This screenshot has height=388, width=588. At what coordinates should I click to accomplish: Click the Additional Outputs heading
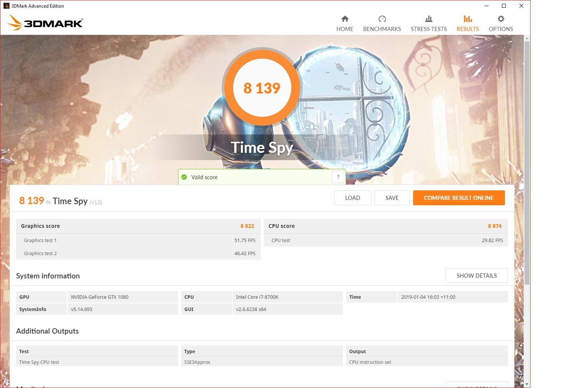(47, 331)
